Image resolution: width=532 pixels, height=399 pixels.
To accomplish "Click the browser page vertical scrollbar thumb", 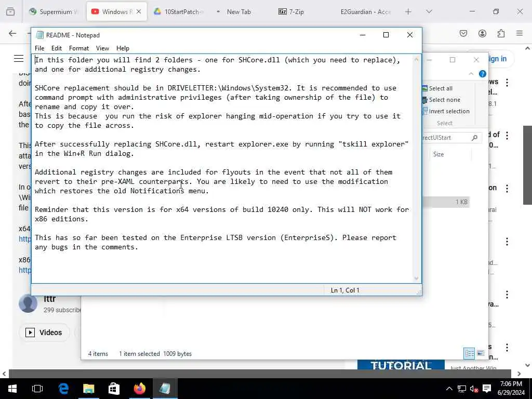I will pos(527,165).
